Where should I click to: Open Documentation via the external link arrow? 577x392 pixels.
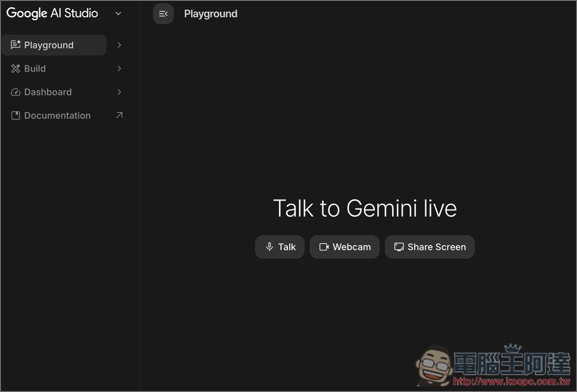119,115
